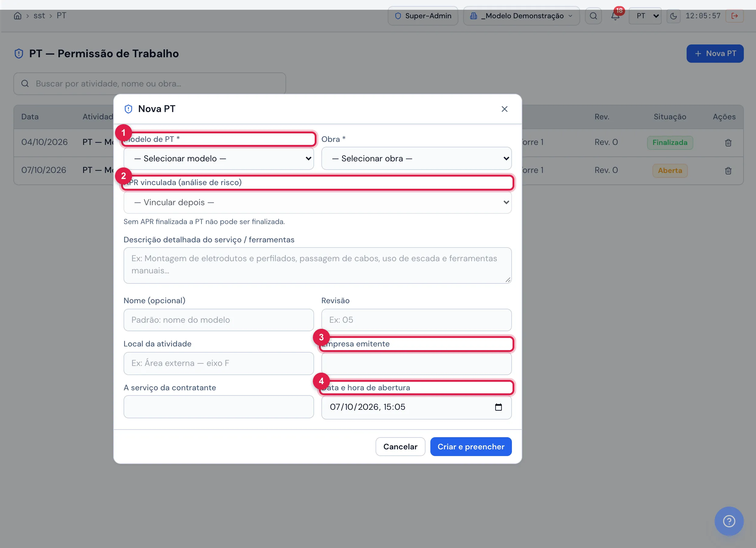Click the PT breadcrumb item
Image resolution: width=756 pixels, height=548 pixels.
click(61, 16)
